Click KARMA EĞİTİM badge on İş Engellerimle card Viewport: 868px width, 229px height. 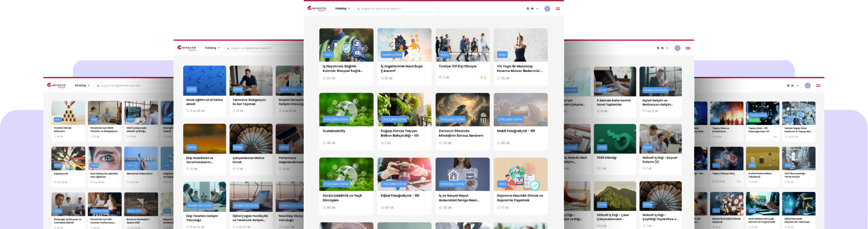click(391, 55)
